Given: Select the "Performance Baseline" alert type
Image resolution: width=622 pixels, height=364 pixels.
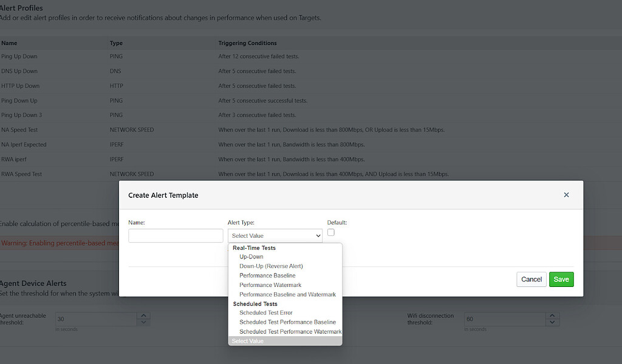Looking at the screenshot, I should click(269, 275).
